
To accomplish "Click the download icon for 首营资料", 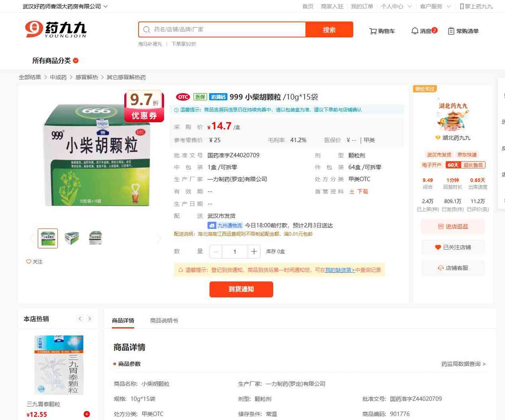I will [352, 191].
